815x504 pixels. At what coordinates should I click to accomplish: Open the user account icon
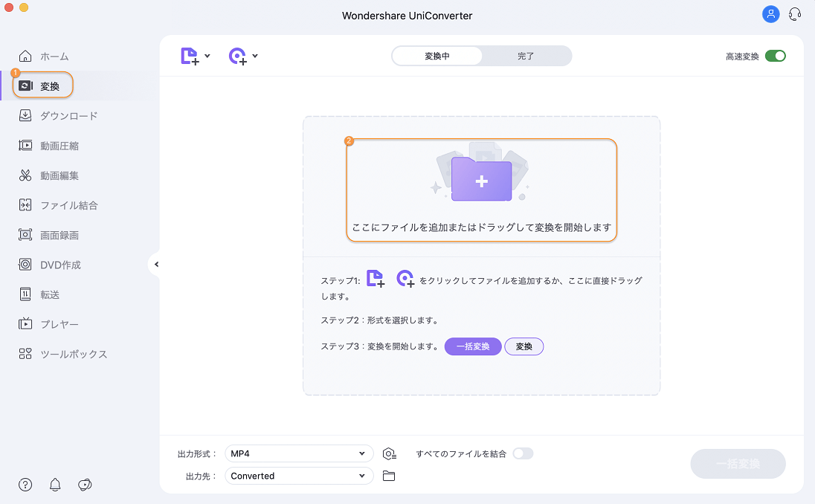770,14
